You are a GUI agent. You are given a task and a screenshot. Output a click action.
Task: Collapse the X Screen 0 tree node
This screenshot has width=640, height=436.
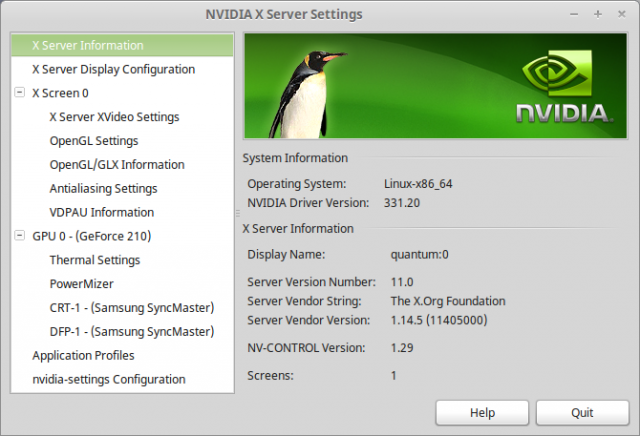click(21, 93)
